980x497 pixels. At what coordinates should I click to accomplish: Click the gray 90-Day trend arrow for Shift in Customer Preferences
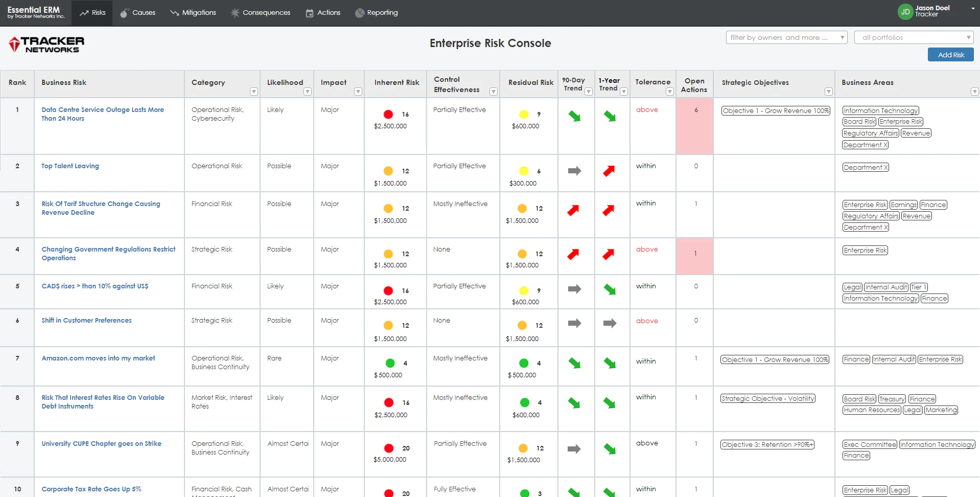(x=575, y=323)
